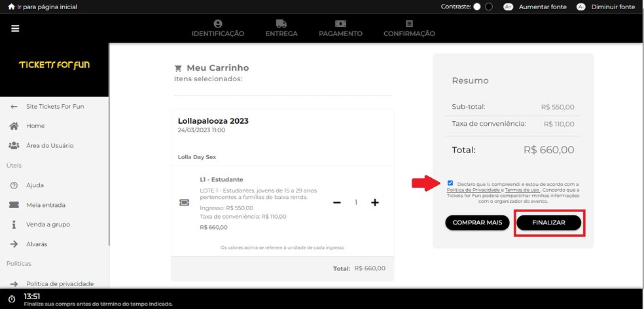This screenshot has width=644, height=309.
Task: Click the Área do Usuário people icon
Action: click(x=14, y=145)
